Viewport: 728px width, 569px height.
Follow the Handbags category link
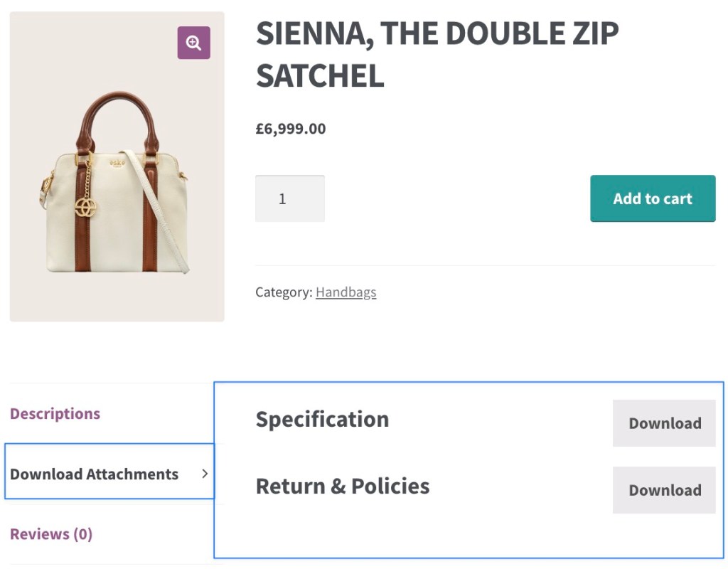pos(346,292)
